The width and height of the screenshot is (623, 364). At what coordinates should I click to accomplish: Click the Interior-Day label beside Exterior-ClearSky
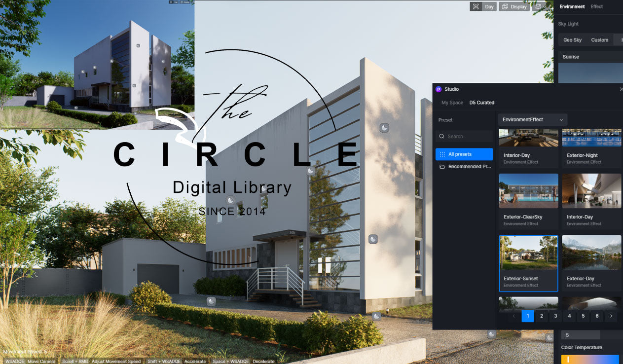click(x=580, y=217)
